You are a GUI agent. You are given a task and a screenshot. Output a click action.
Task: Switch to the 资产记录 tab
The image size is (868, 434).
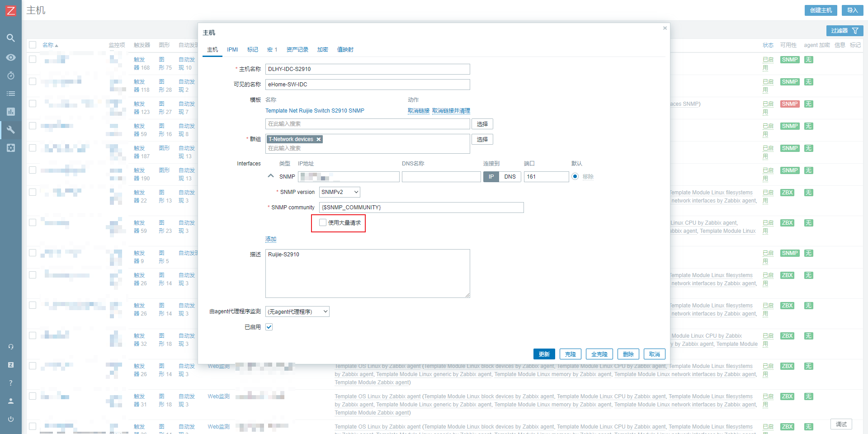[x=297, y=50]
